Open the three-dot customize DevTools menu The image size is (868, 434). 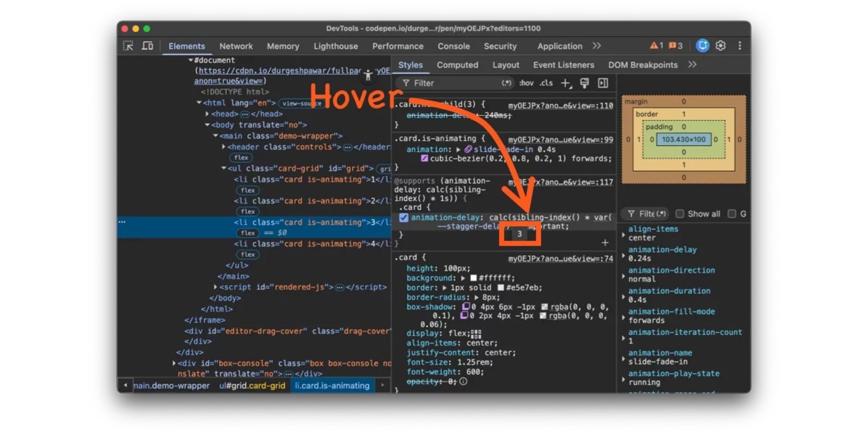(740, 46)
